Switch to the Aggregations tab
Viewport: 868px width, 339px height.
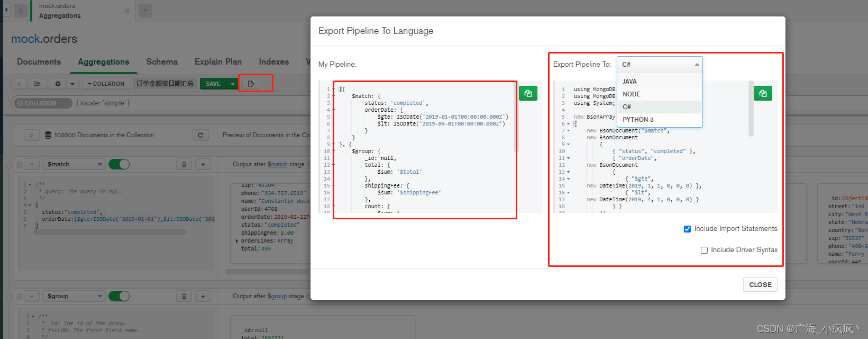coord(104,62)
